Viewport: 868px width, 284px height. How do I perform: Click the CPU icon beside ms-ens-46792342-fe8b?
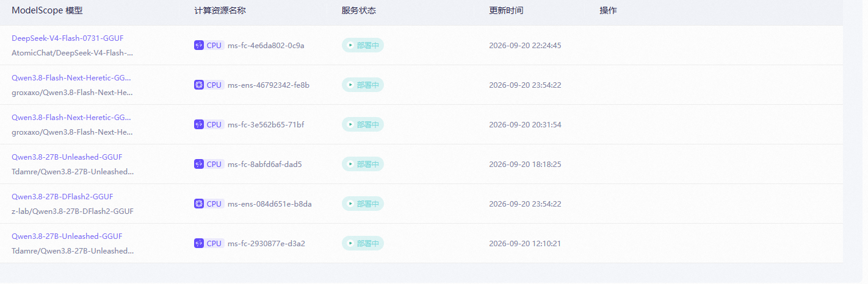pyautogui.click(x=199, y=85)
